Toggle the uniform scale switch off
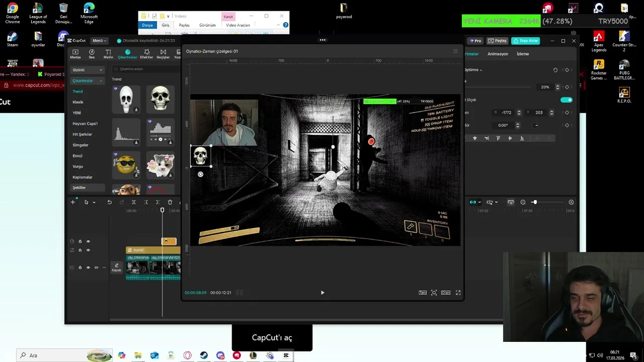The image size is (644, 362). pos(567,100)
